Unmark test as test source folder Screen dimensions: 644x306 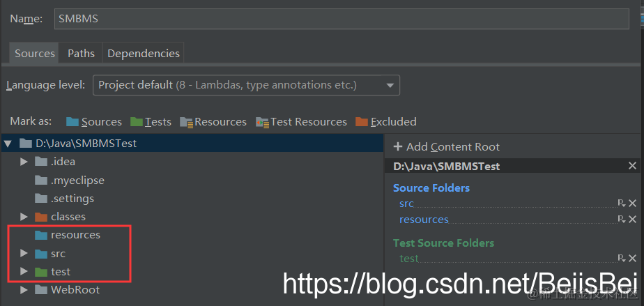(633, 259)
